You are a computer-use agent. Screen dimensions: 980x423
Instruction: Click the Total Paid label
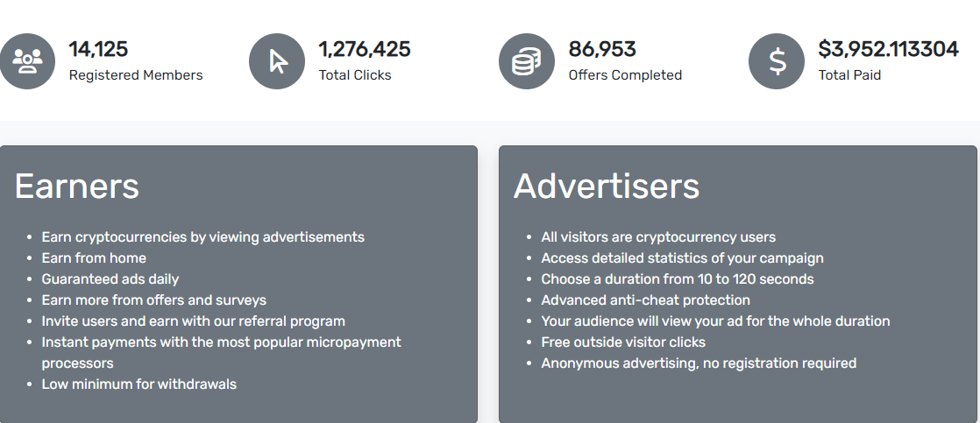point(849,75)
